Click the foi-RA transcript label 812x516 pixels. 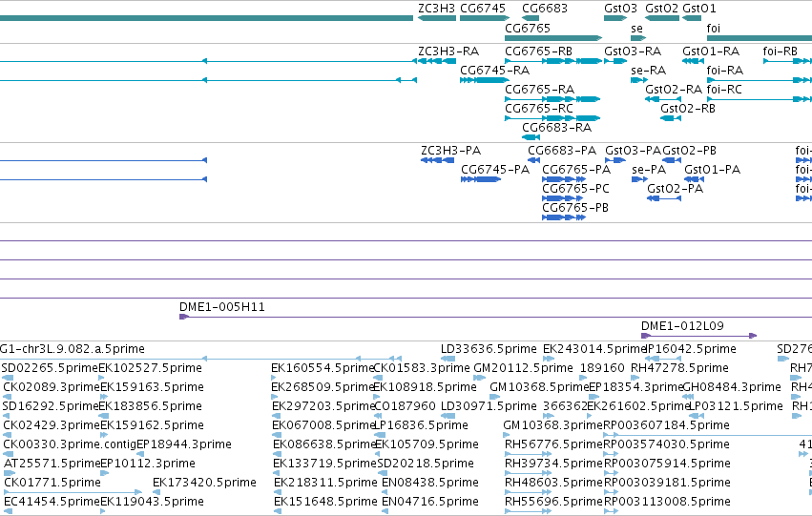tap(725, 71)
